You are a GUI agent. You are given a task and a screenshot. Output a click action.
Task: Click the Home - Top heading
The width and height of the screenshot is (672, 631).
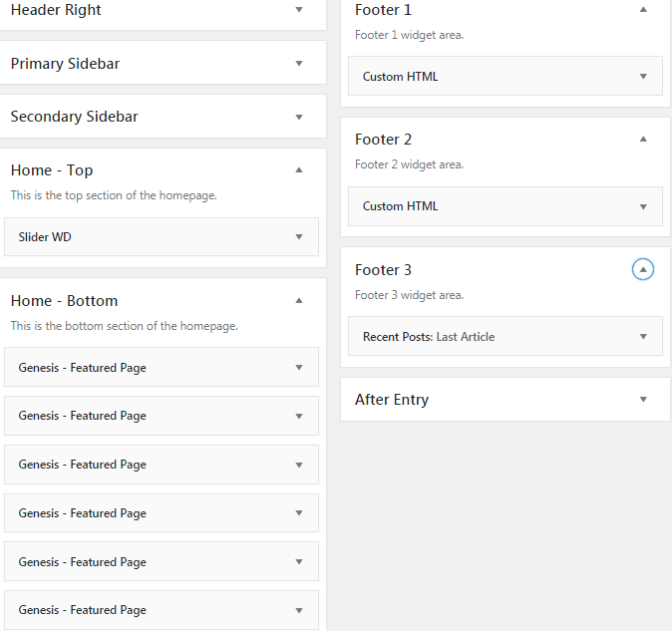(x=52, y=170)
